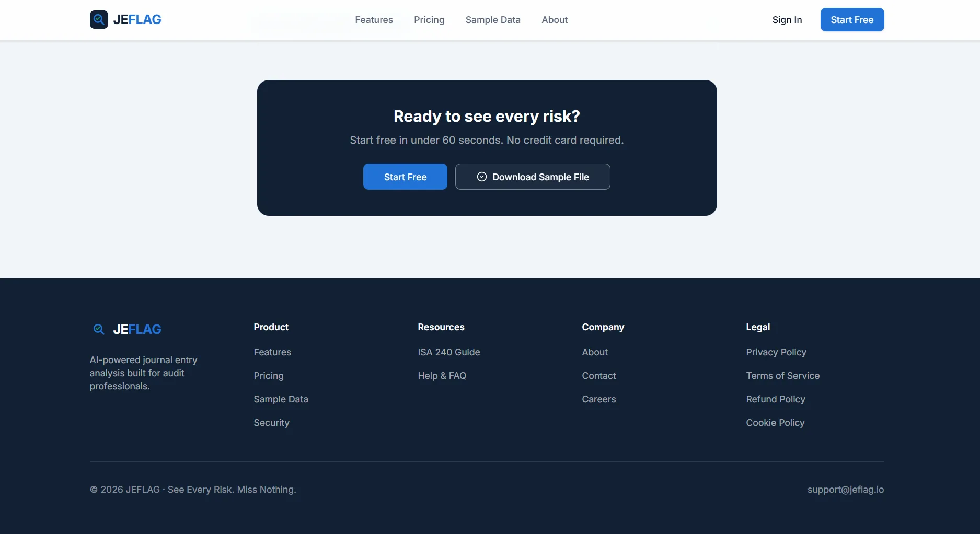Click the header Start Free button
Screen dimensions: 980x534
pyautogui.click(x=852, y=19)
